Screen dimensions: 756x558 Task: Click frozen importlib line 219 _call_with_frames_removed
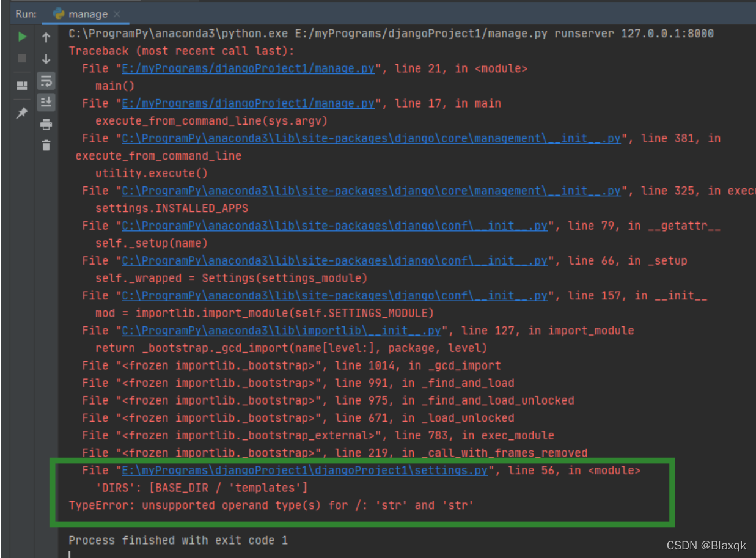click(x=335, y=453)
